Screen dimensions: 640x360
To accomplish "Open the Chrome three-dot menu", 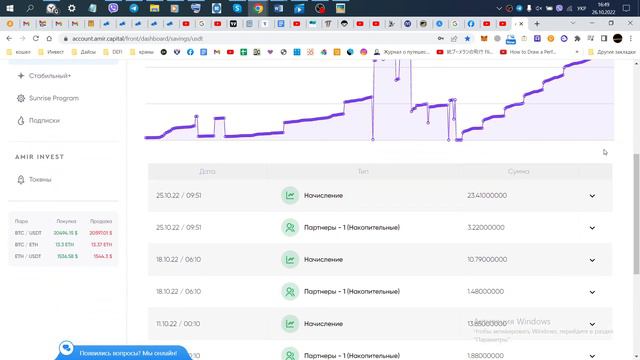I will 631,38.
